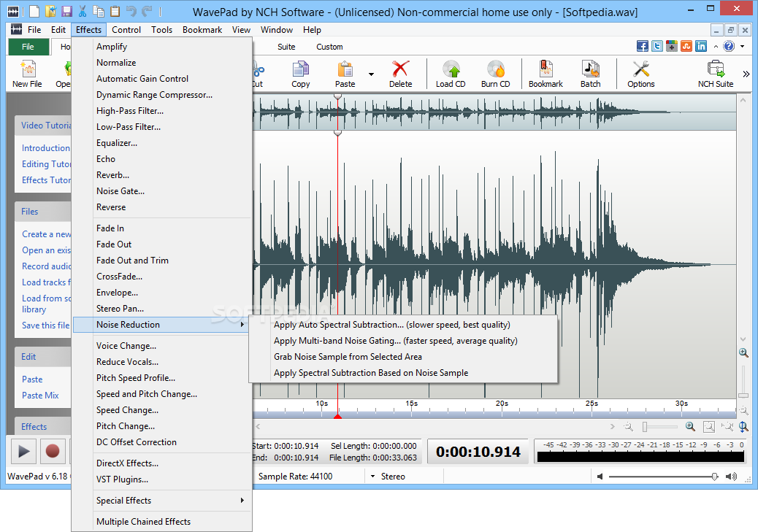Image resolution: width=758 pixels, height=532 pixels.
Task: Choose Amplify from Effects menu
Action: pos(161,47)
